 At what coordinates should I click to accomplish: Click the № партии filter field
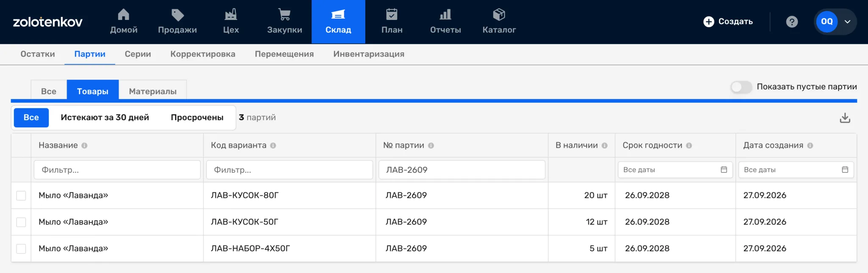(462, 170)
